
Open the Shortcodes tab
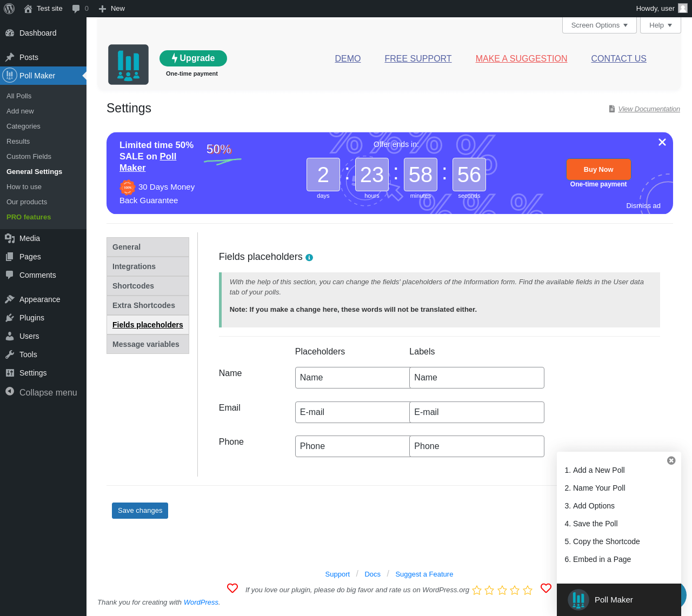pyautogui.click(x=148, y=286)
